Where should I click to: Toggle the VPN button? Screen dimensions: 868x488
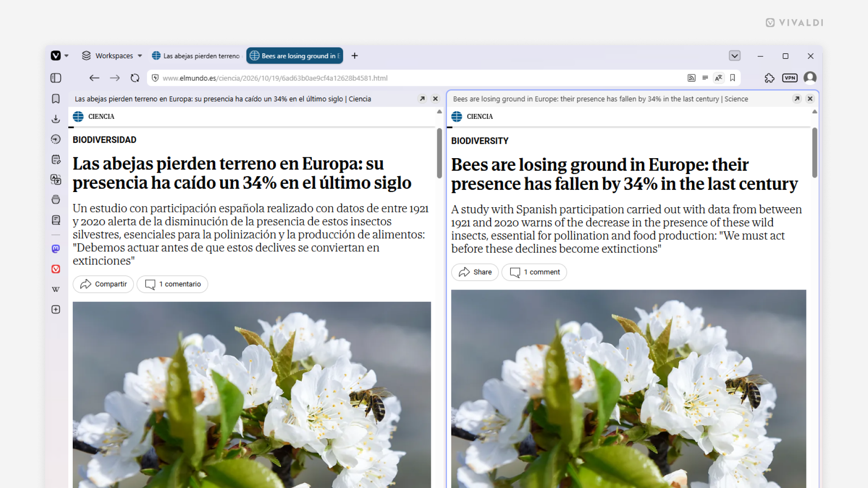[x=790, y=78]
